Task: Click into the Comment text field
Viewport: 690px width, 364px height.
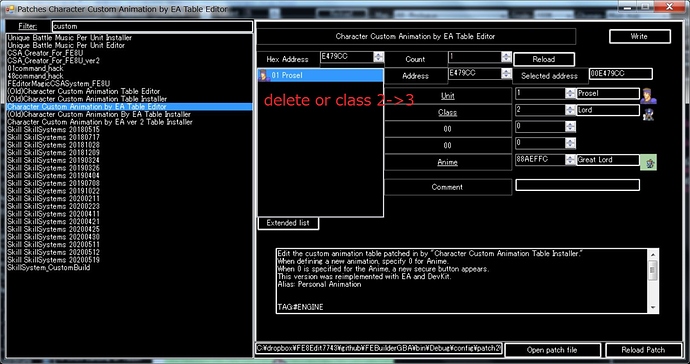Action: coord(577,185)
